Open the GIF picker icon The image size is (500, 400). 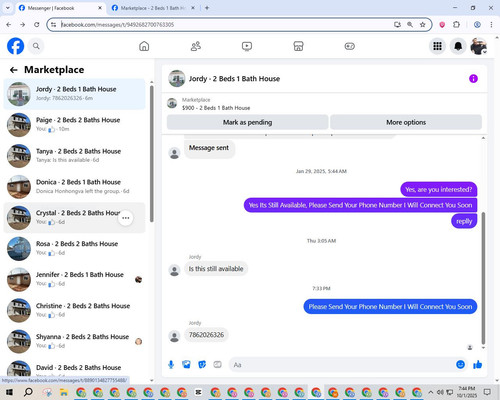pyautogui.click(x=217, y=365)
